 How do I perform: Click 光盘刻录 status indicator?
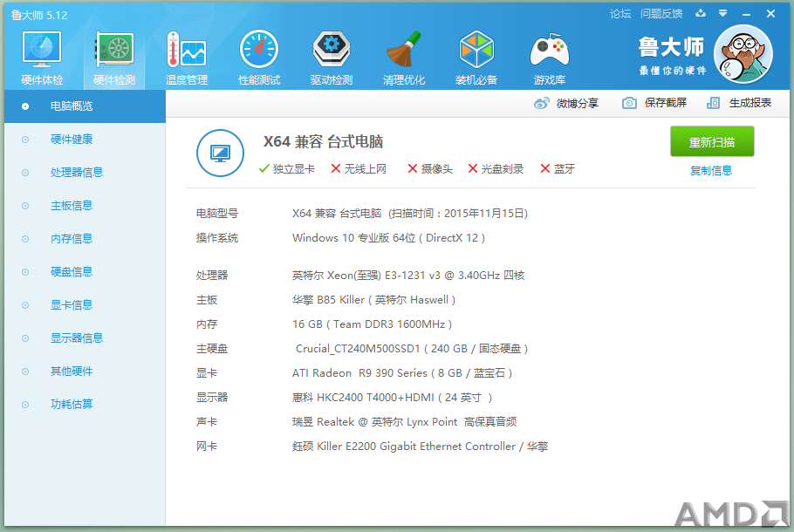click(496, 169)
